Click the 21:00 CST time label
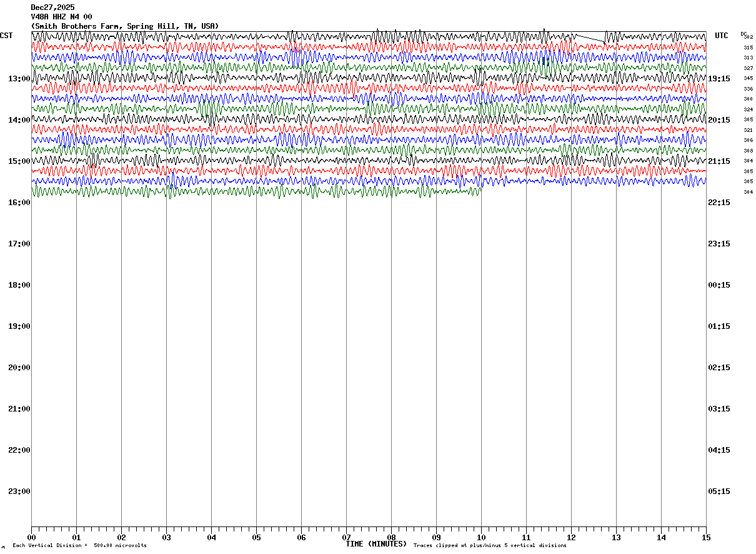756x554 pixels. click(19, 409)
